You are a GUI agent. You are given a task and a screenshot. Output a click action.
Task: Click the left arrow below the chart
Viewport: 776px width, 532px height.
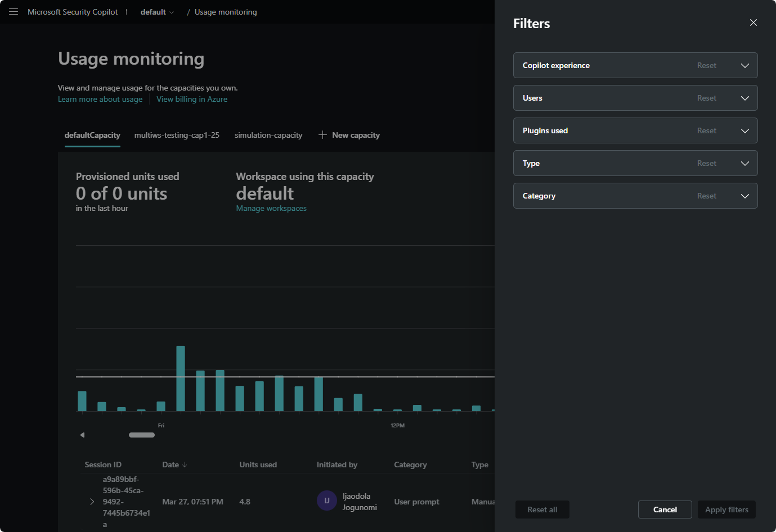(x=82, y=435)
